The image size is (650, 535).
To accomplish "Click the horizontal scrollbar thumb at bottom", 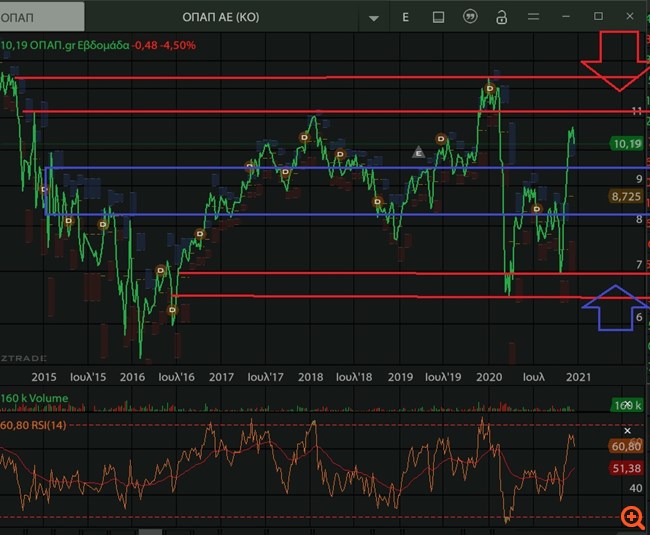I will 150,532.
